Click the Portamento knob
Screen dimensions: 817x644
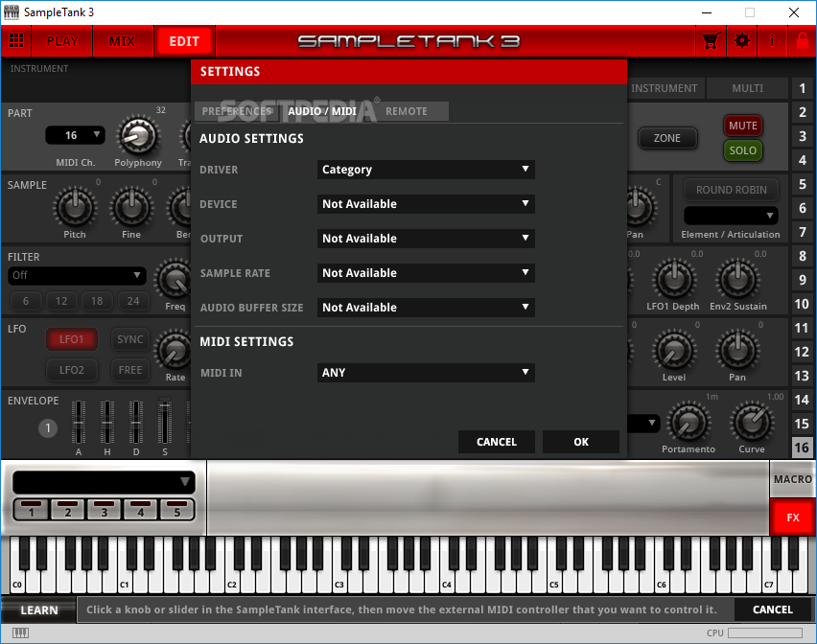click(x=689, y=423)
